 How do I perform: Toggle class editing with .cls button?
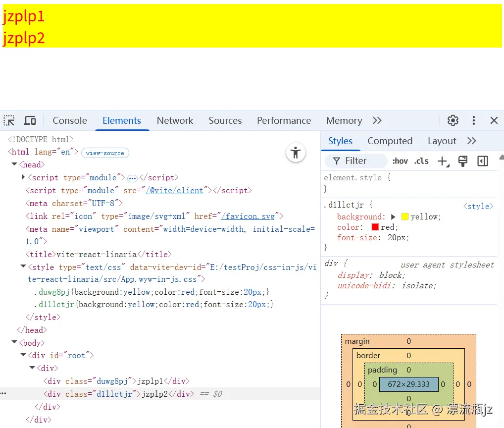tap(421, 160)
